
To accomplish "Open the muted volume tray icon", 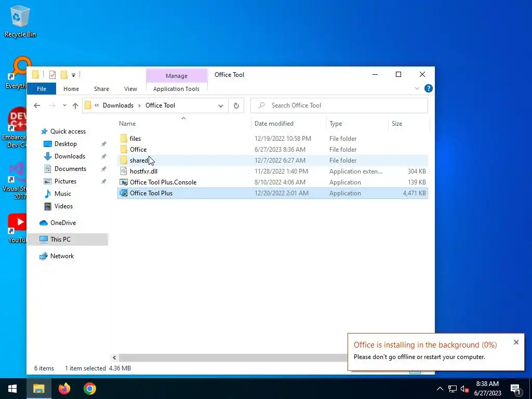I will 465,389.
